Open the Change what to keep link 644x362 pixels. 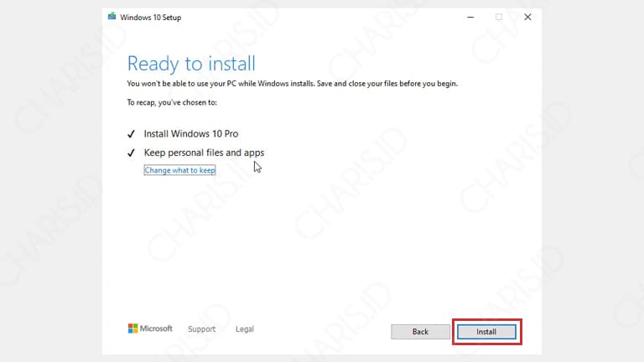coord(179,170)
